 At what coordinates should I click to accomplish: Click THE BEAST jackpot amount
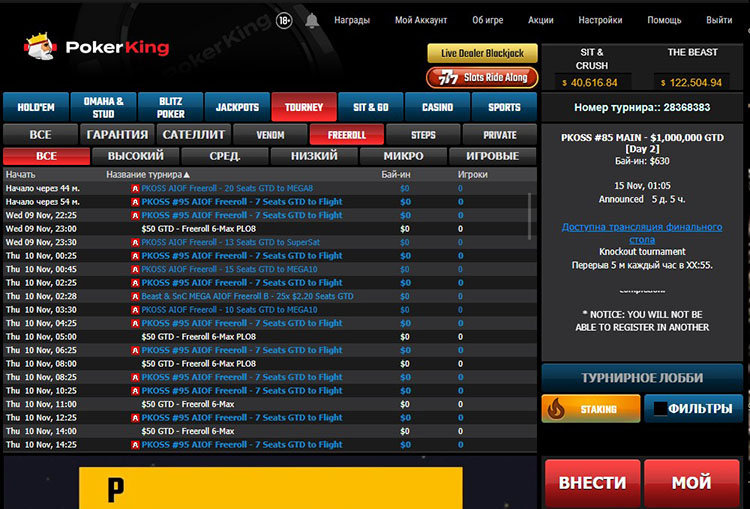pos(692,83)
